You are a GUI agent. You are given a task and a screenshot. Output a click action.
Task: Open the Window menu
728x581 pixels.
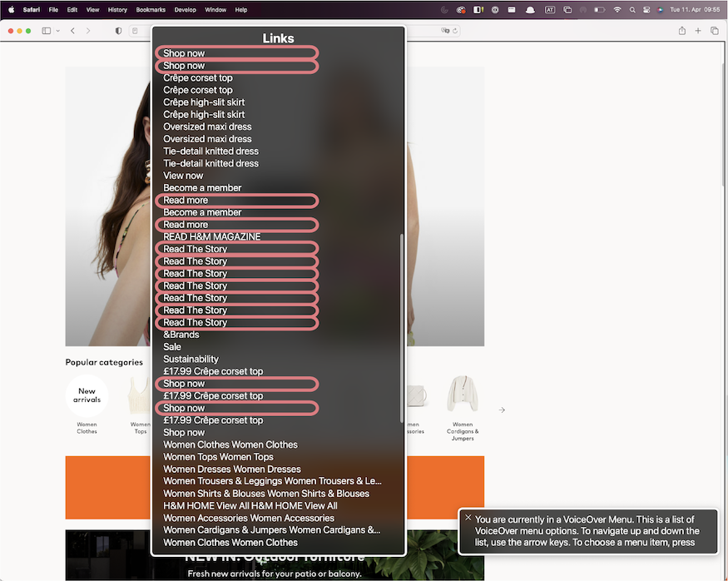click(x=215, y=10)
